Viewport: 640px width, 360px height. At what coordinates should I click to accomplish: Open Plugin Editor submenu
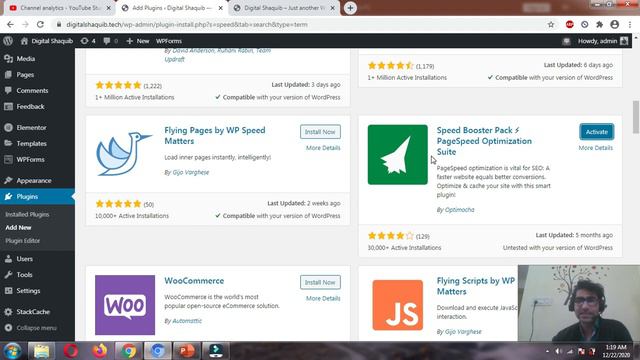click(x=22, y=240)
